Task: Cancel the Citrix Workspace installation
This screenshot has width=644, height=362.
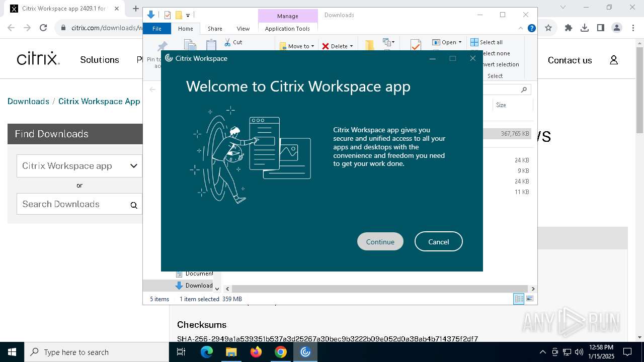Action: coord(438,241)
